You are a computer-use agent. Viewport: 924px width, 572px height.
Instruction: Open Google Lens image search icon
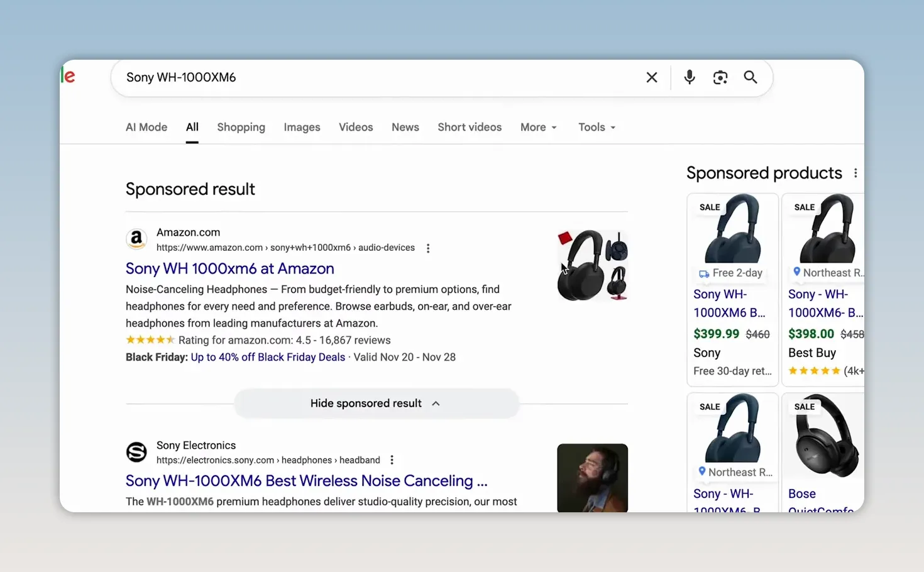pyautogui.click(x=720, y=77)
